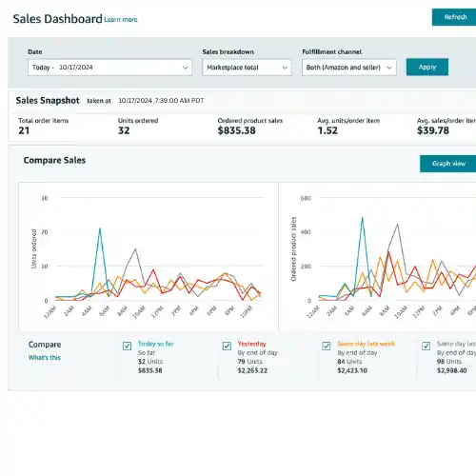Toggle the Same day last week checkbox
Image resolution: width=476 pixels, height=476 pixels.
pos(327,346)
